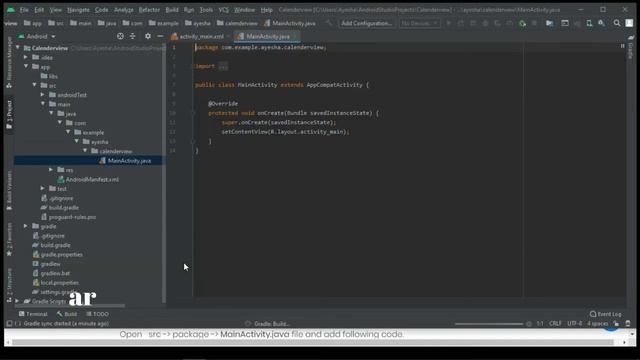
Task: Click the 4 spaces indent indicator
Action: coord(598,324)
